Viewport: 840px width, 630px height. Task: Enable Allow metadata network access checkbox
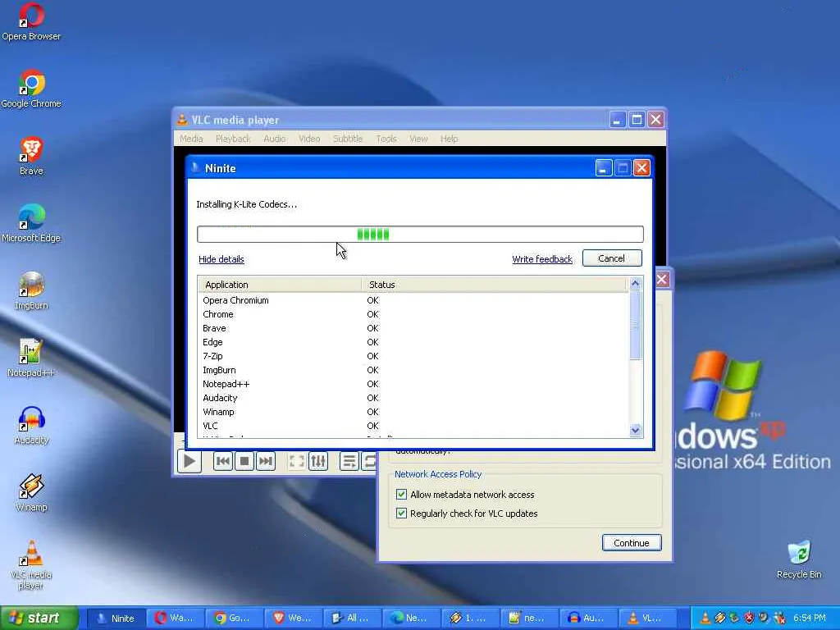[401, 494]
